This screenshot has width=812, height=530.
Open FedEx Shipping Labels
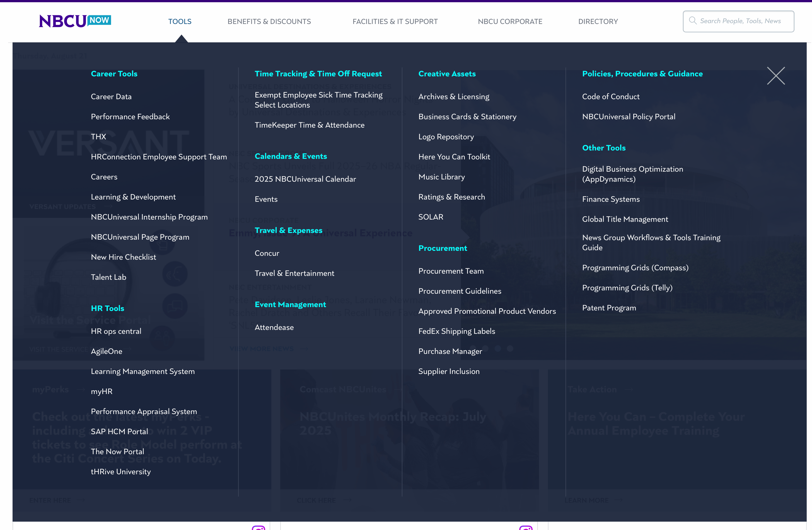click(457, 331)
